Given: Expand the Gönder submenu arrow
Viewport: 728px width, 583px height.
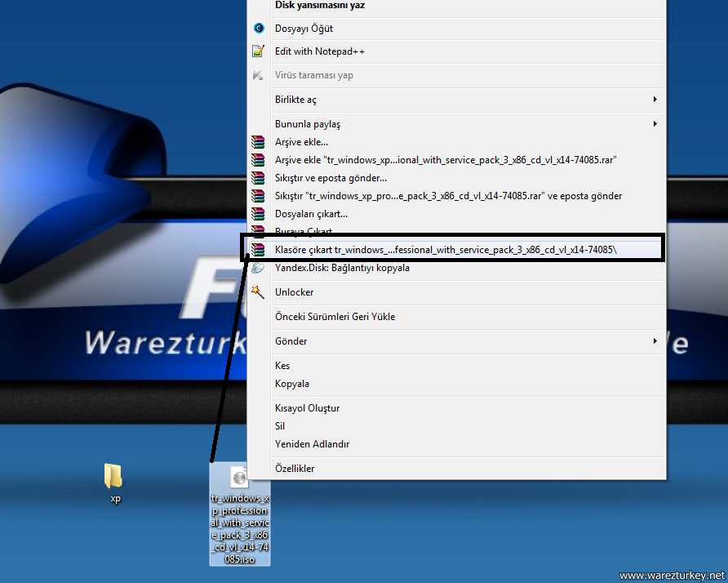Looking at the screenshot, I should [x=655, y=341].
